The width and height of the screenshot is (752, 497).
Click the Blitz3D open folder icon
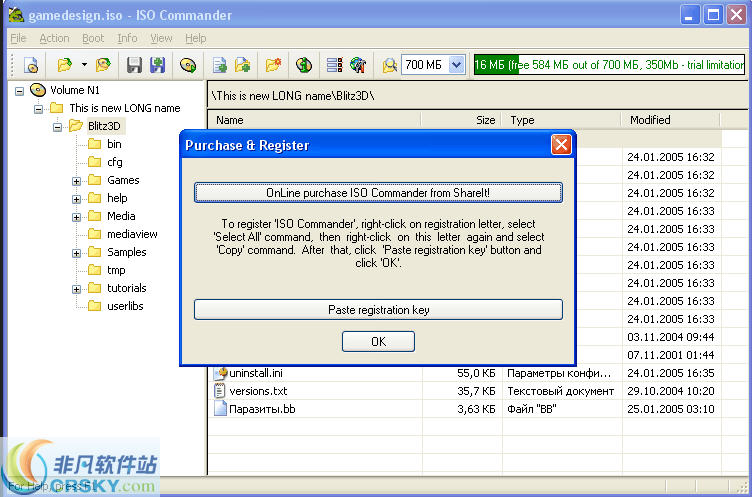pos(75,126)
